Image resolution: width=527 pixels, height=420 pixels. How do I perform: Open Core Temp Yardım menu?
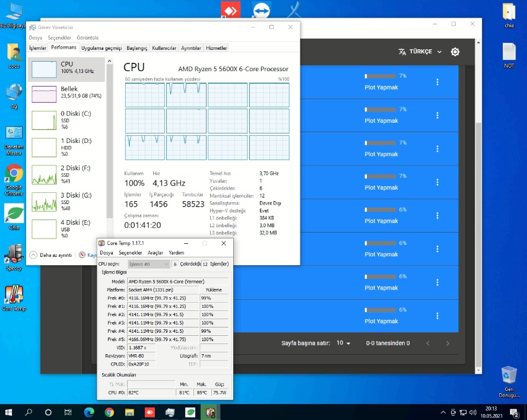(176, 253)
